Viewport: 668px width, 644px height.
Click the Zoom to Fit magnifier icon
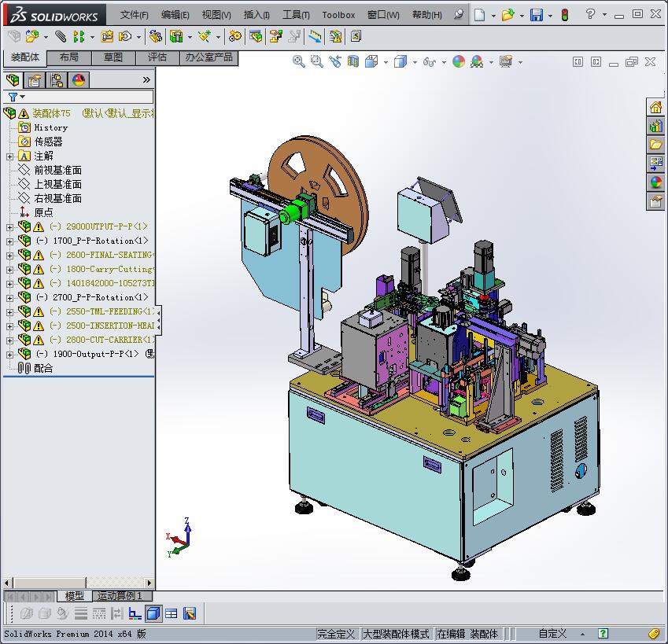299,61
